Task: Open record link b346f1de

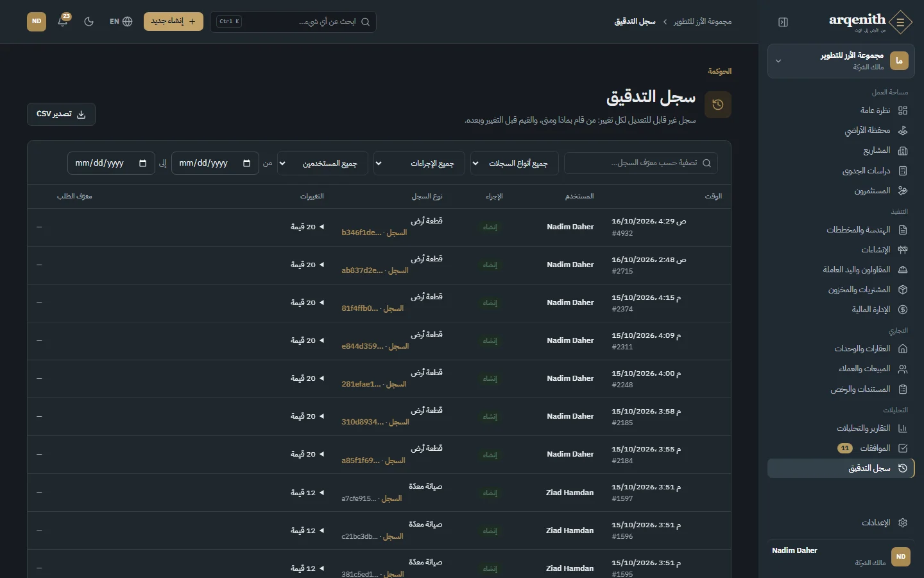Action: pyautogui.click(x=362, y=232)
